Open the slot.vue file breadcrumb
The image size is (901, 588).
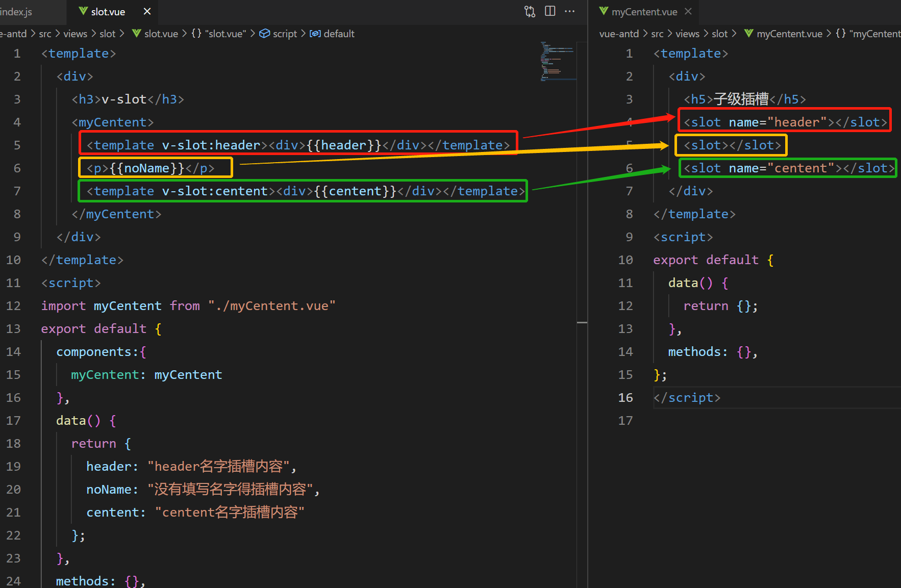(161, 34)
